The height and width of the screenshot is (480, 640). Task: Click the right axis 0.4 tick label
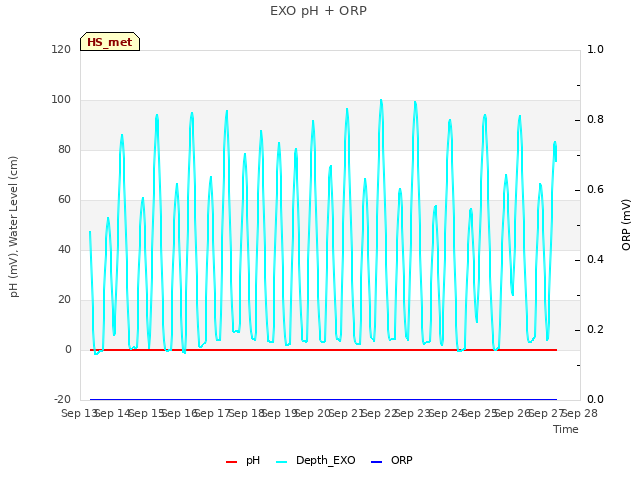[x=595, y=260]
